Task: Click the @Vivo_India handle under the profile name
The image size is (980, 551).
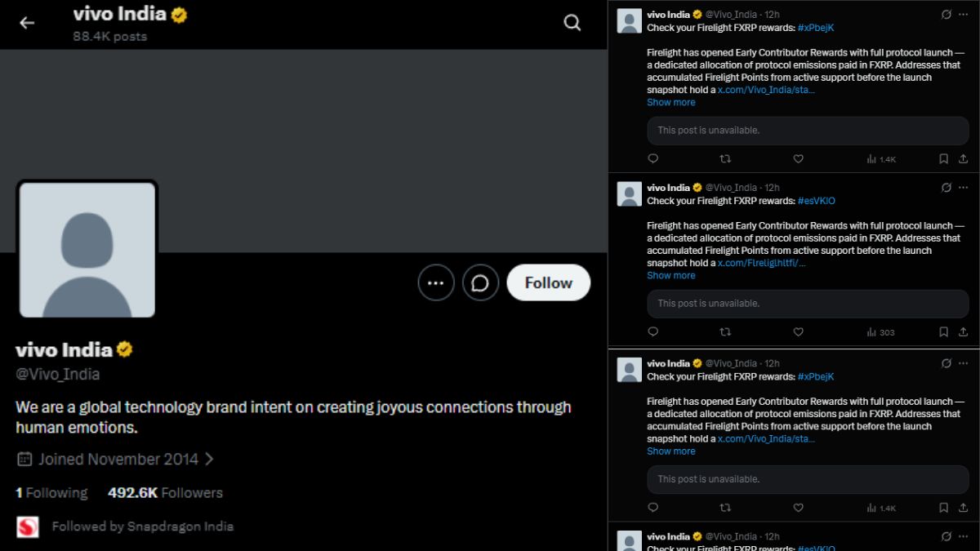Action: pyautogui.click(x=58, y=375)
